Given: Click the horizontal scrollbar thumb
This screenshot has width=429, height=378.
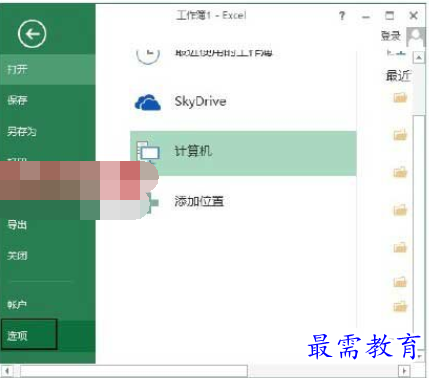Looking at the screenshot, I should click(x=134, y=370).
